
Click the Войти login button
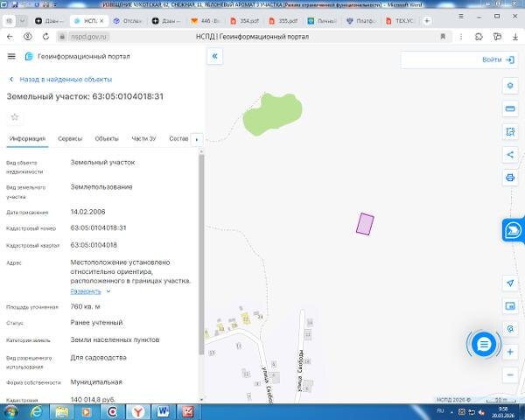pyautogui.click(x=498, y=59)
